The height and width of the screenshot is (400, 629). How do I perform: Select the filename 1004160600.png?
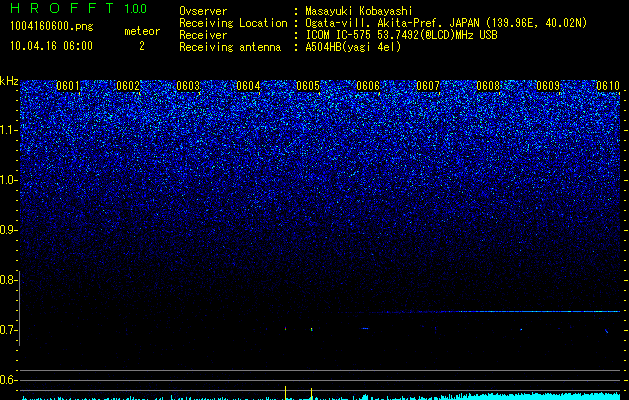(x=52, y=27)
